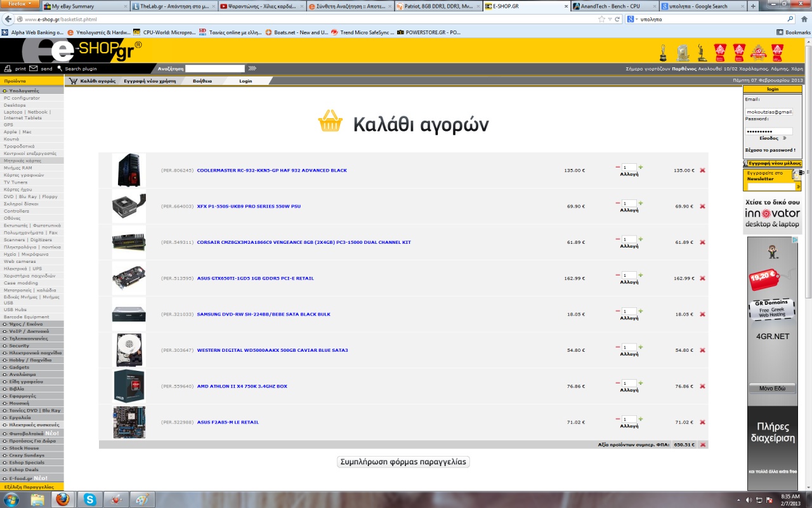Open Firefox from Windows taskbar

(x=63, y=499)
